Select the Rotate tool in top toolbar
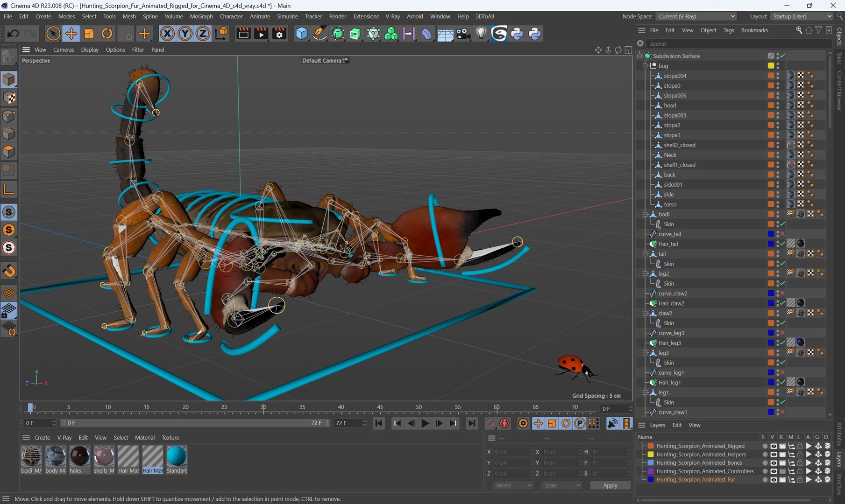Screen dimensions: 845x504 pyautogui.click(x=107, y=34)
